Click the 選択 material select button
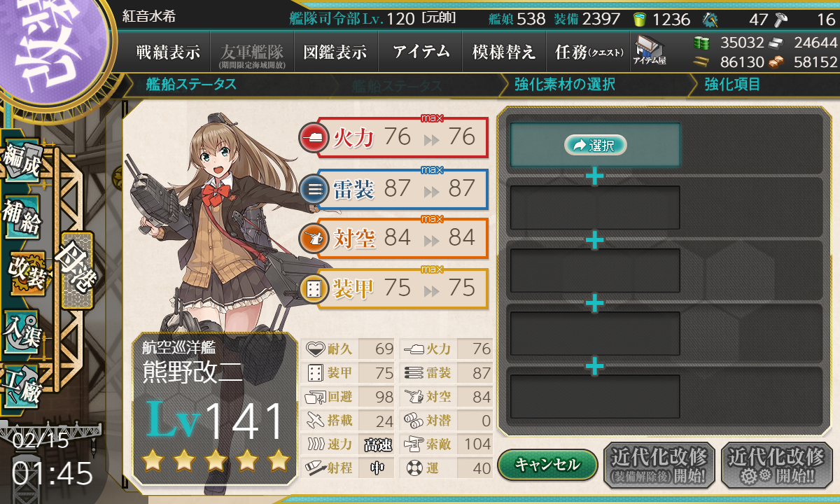 coord(595,145)
